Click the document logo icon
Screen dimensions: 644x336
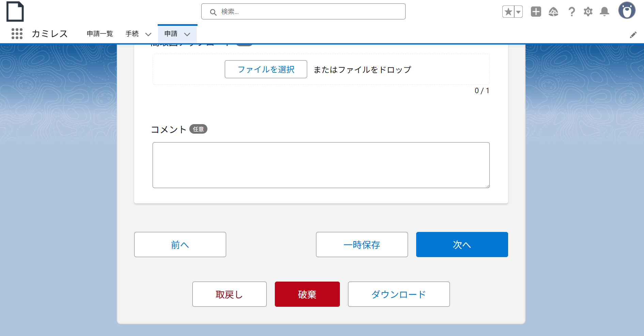pos(15,12)
